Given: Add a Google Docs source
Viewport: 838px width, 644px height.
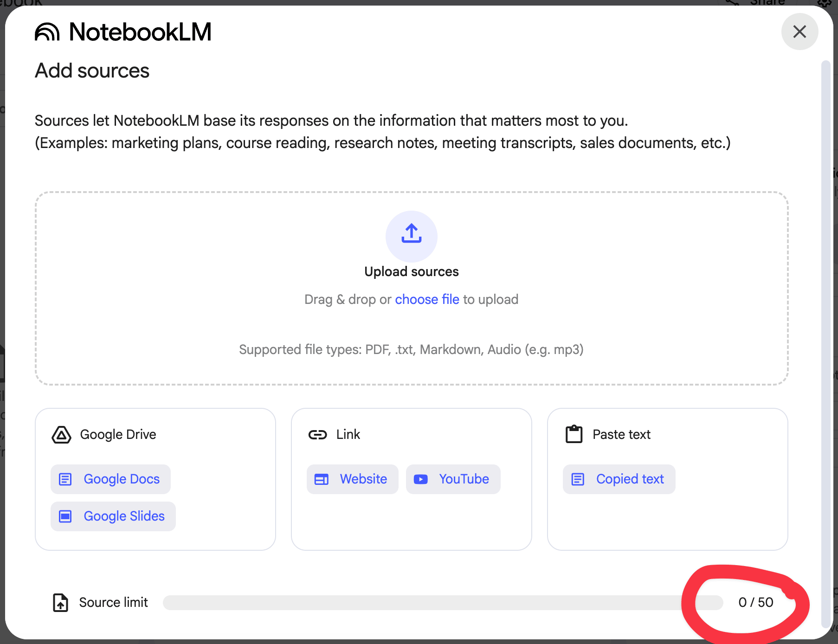Looking at the screenshot, I should 110,479.
